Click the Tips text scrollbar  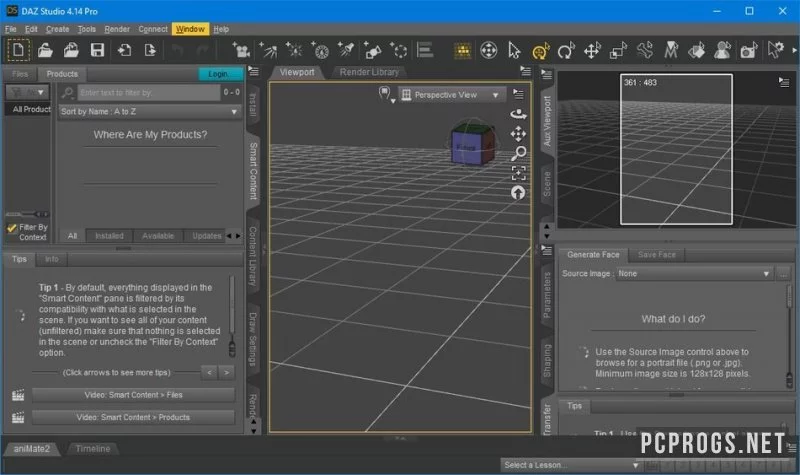232,316
